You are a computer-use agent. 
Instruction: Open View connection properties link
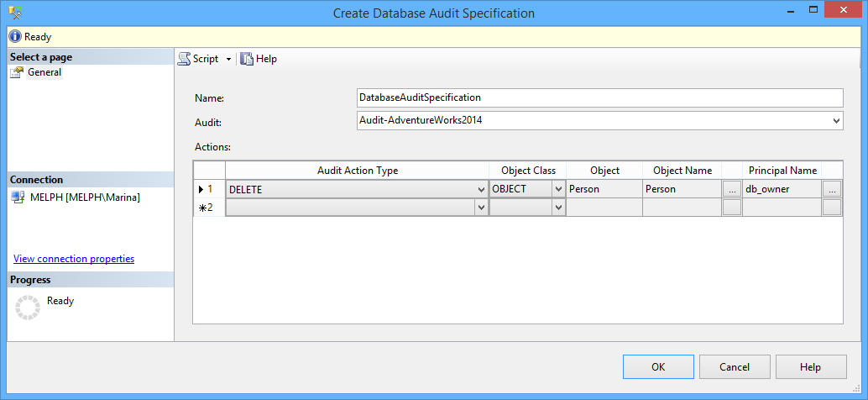tap(74, 259)
